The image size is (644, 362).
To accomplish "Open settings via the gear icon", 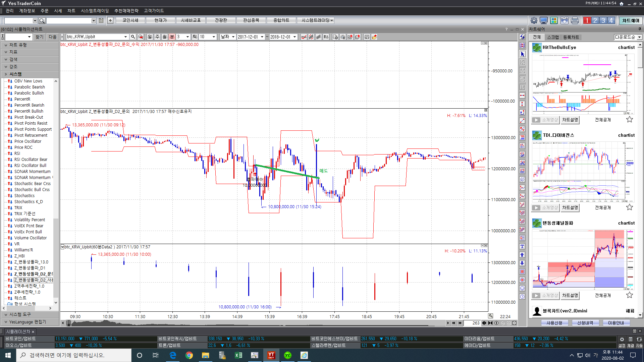I will click(534, 20).
